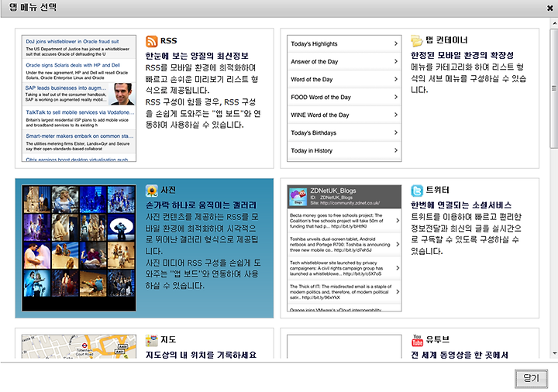Select the 트위터 title
The height and width of the screenshot is (392, 558).
(438, 190)
